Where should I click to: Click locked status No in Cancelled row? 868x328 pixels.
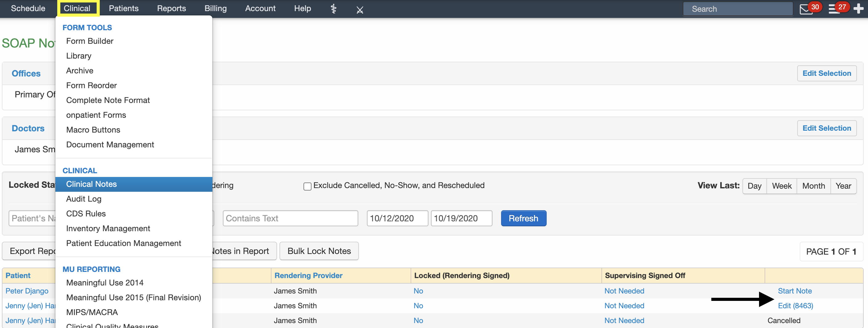(418, 321)
